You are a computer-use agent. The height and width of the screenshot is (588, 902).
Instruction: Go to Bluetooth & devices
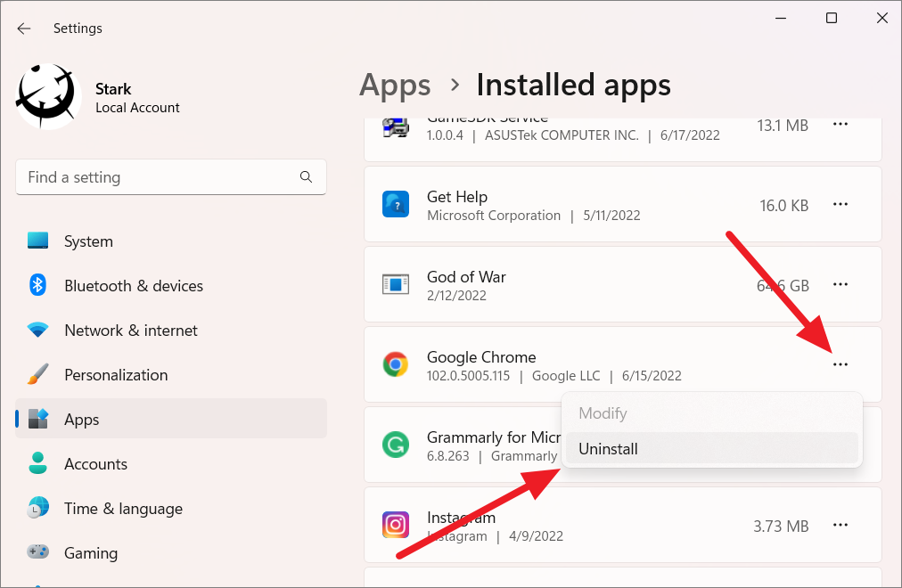(134, 286)
